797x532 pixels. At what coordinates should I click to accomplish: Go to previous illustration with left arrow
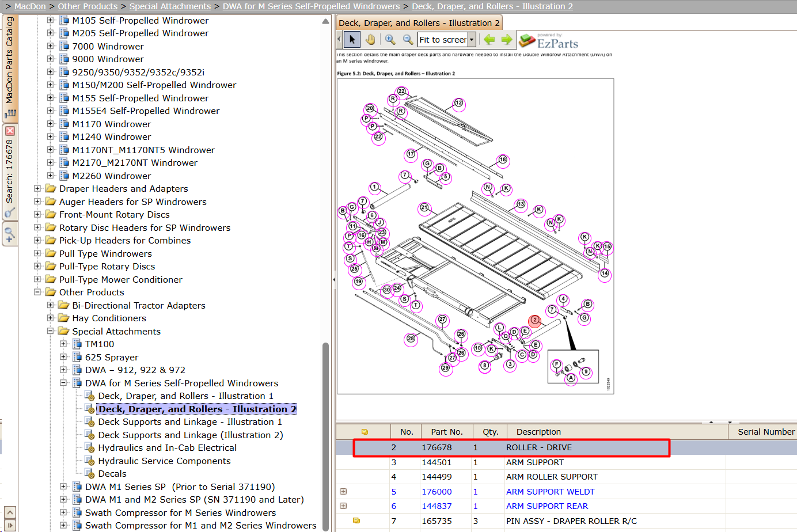point(489,40)
